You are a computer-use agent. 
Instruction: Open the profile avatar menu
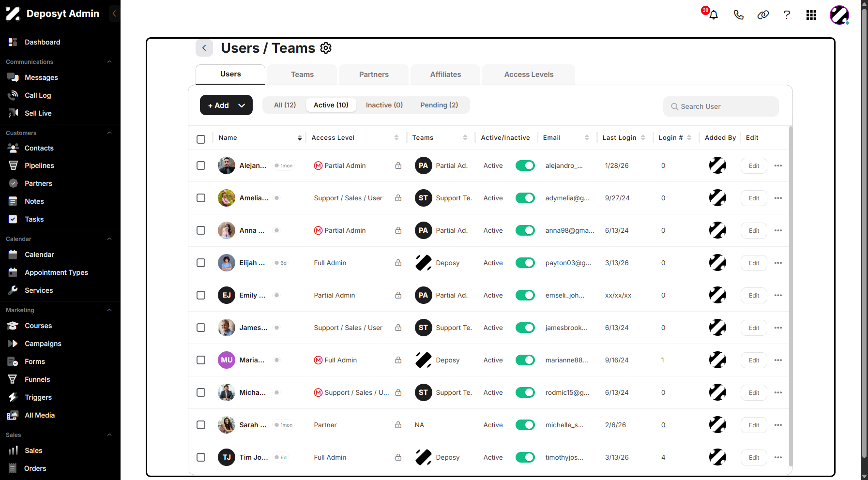(x=839, y=15)
